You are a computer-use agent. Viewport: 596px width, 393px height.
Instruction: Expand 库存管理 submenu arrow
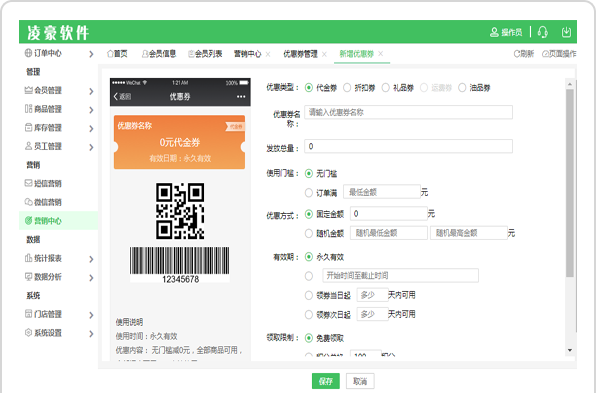[x=91, y=128]
